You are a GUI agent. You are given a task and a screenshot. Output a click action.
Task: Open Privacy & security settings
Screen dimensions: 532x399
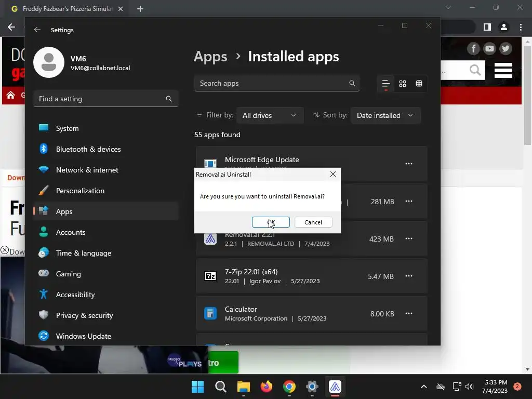coord(106,315)
